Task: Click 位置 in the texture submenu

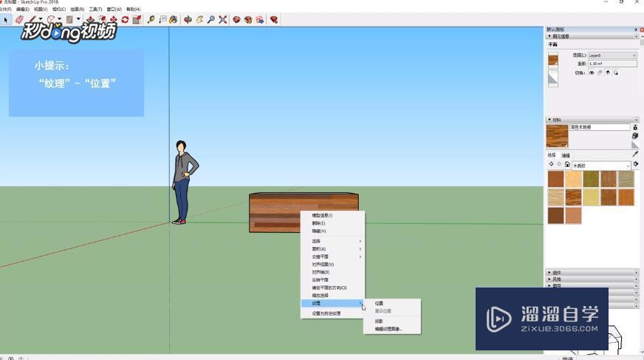Action: 379,303
